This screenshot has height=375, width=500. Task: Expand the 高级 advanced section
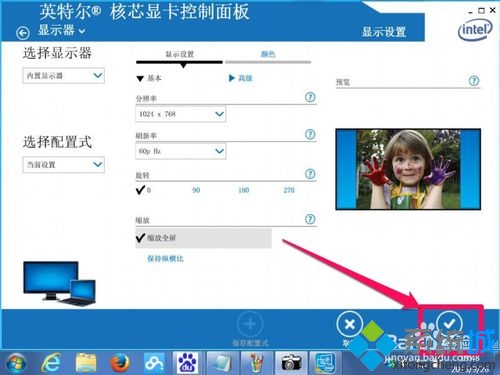240,78
